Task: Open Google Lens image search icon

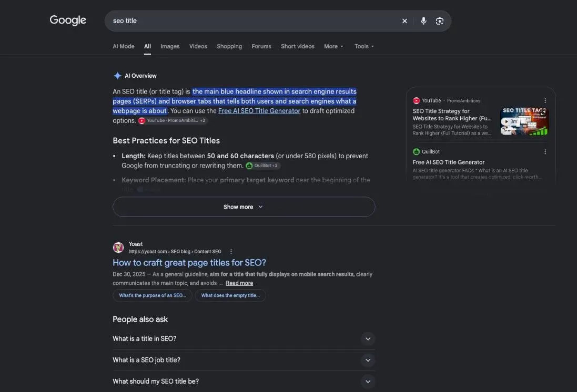Action: tap(439, 21)
